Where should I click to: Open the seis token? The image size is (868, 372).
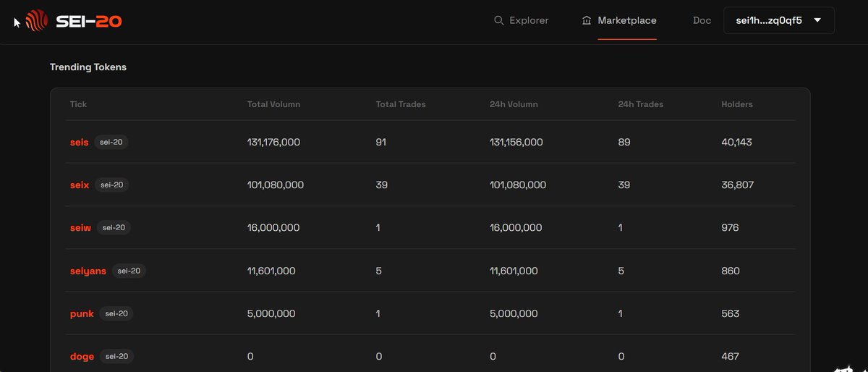79,143
